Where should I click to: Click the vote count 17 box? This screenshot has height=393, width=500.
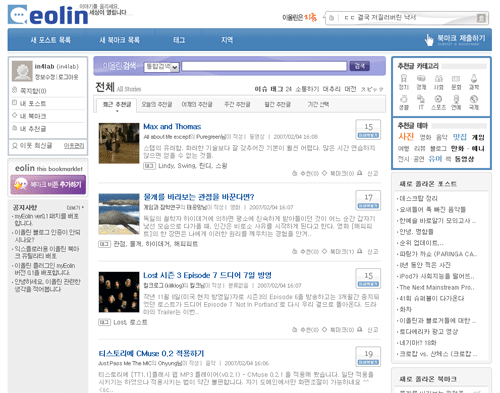(x=368, y=200)
